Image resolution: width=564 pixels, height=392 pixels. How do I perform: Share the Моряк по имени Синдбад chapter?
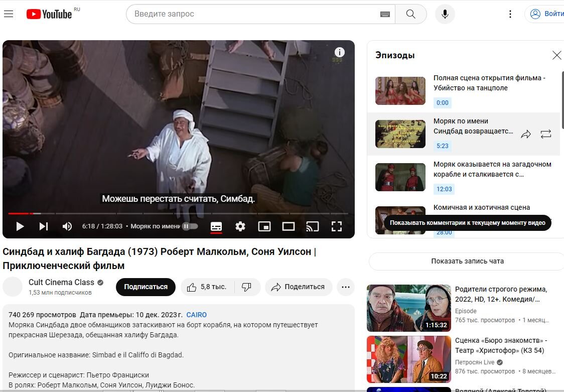click(526, 135)
